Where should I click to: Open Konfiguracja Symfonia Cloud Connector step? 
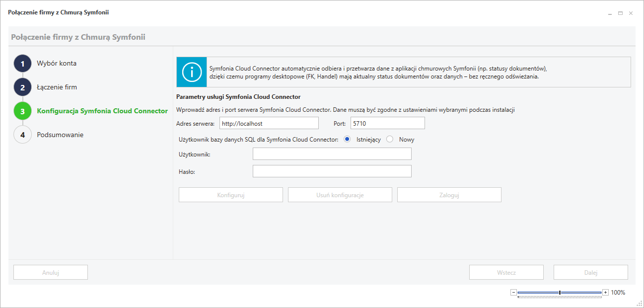click(102, 111)
